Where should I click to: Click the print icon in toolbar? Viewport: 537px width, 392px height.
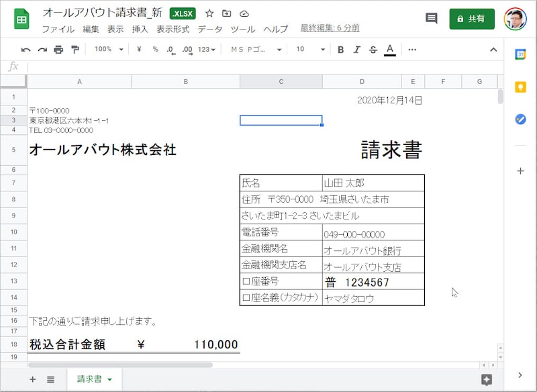(58, 50)
